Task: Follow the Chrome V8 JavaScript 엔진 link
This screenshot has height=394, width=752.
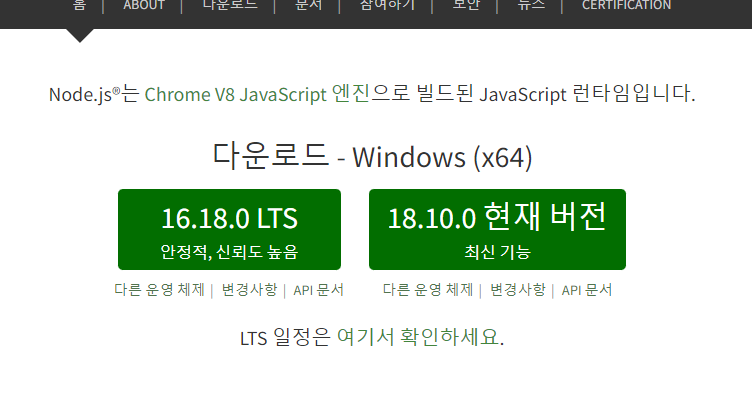Action: (257, 94)
